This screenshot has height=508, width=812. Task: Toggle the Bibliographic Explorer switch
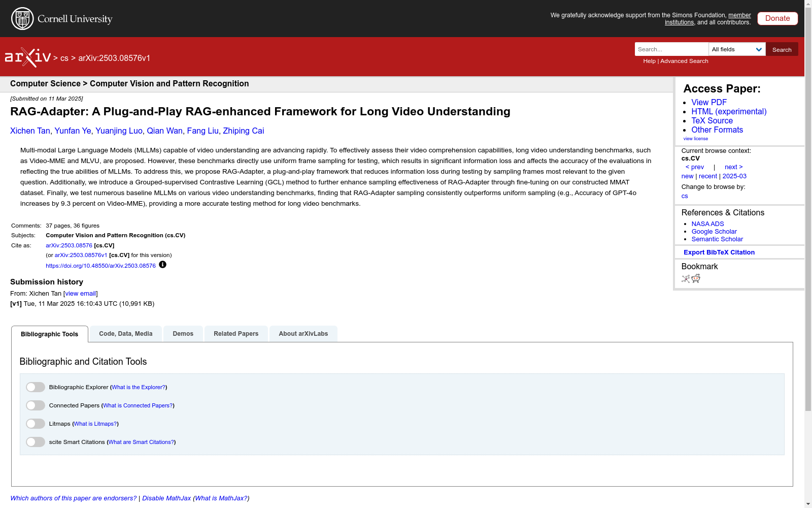(36, 387)
